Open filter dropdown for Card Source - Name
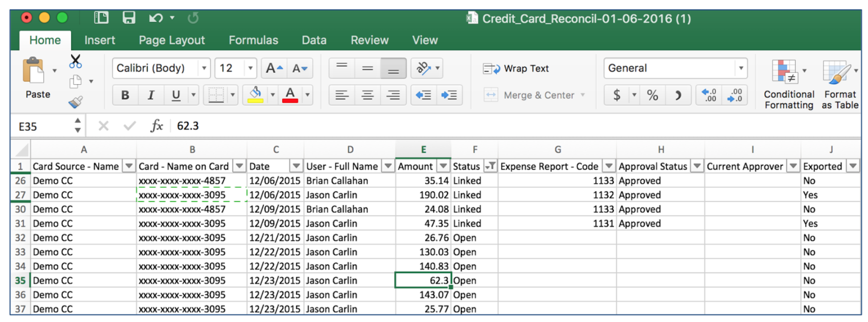This screenshot has width=868, height=322. 129,166
